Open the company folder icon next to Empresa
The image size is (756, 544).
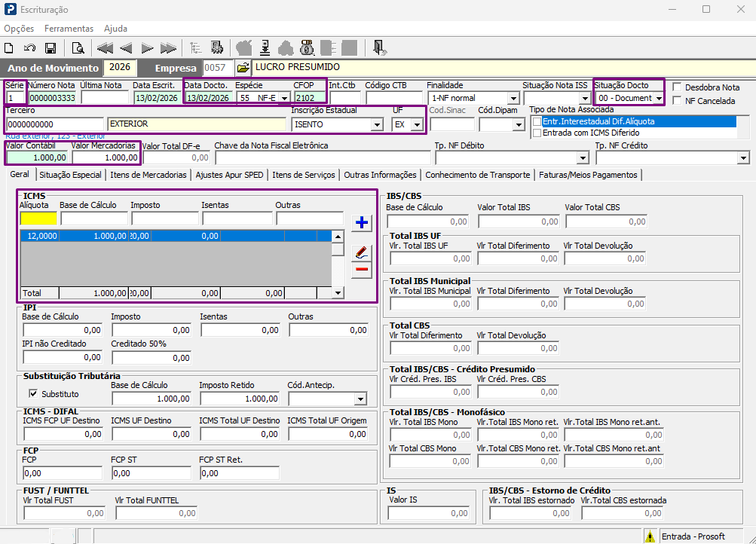point(243,68)
